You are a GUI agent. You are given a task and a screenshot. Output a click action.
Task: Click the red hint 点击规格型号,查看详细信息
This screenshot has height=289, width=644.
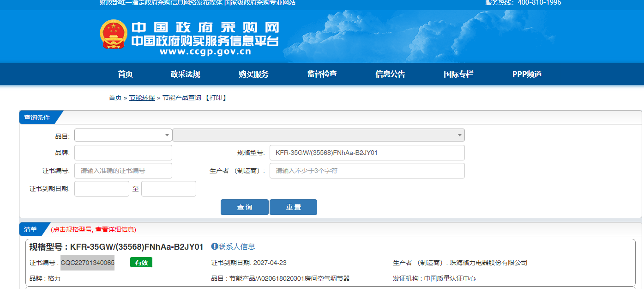coord(94,229)
